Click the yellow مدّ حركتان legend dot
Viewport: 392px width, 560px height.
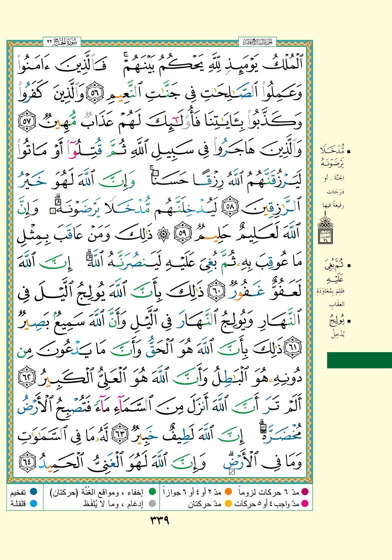[228, 503]
